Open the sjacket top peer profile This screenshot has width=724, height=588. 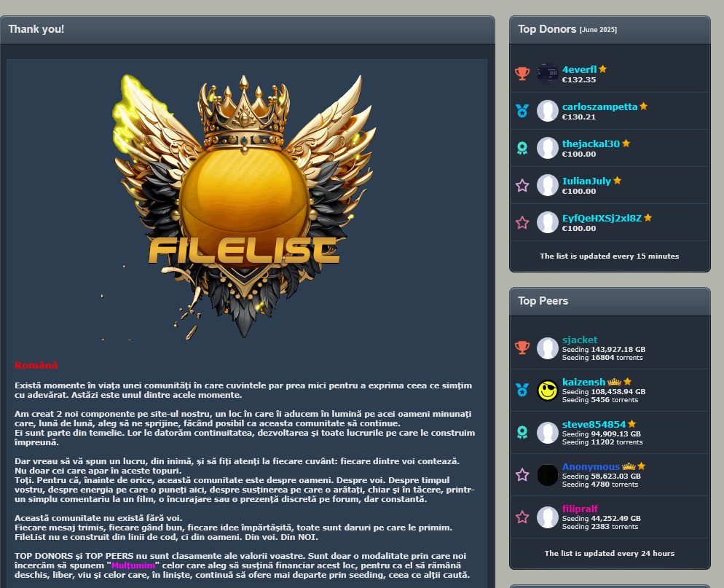pyautogui.click(x=580, y=340)
